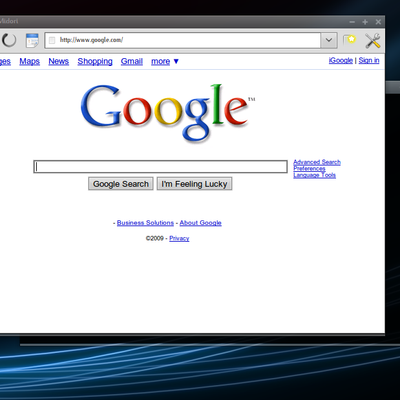Expand the address bar history dropdown
Screen dimensions: 400x400
point(329,40)
